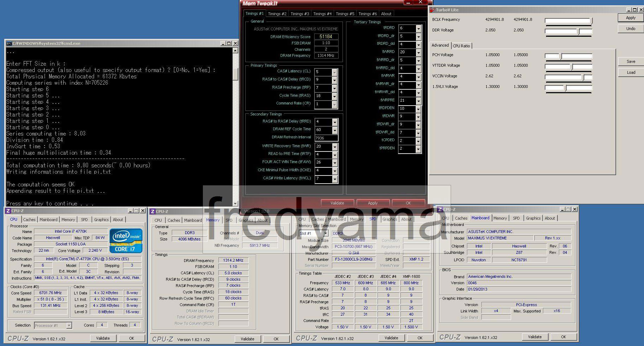Viewport: 644px width, 346px height.
Task: Click Validate in the CPU-Z processor window
Action: [103, 338]
